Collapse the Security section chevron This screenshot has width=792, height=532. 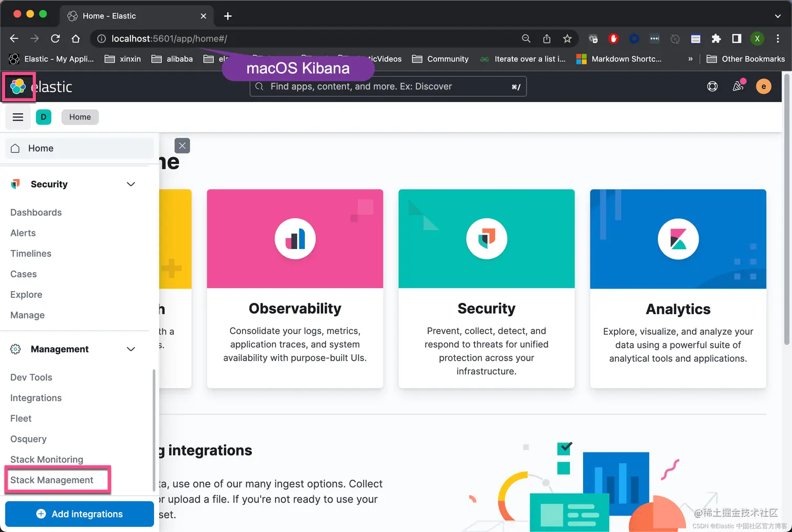click(x=131, y=184)
